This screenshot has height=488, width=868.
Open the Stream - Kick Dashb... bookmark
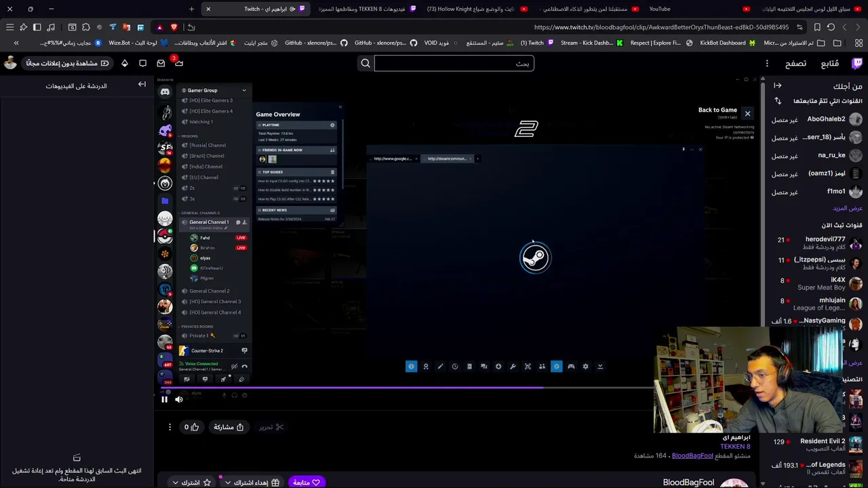click(x=591, y=43)
